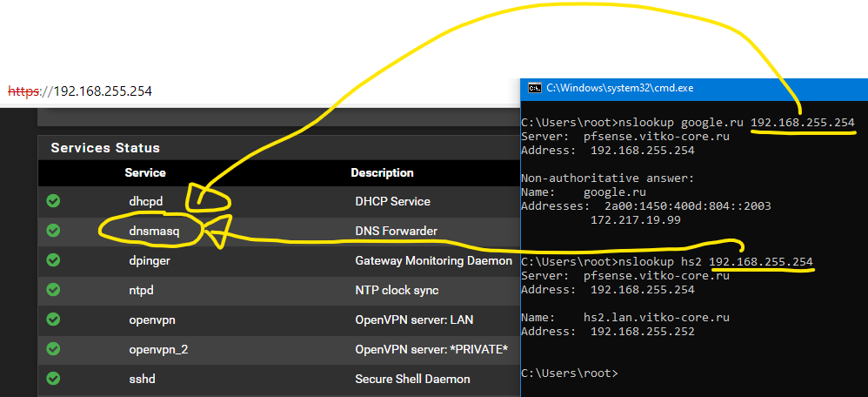
Task: Click the nslookup hs2 command line
Action: pyautogui.click(x=667, y=261)
